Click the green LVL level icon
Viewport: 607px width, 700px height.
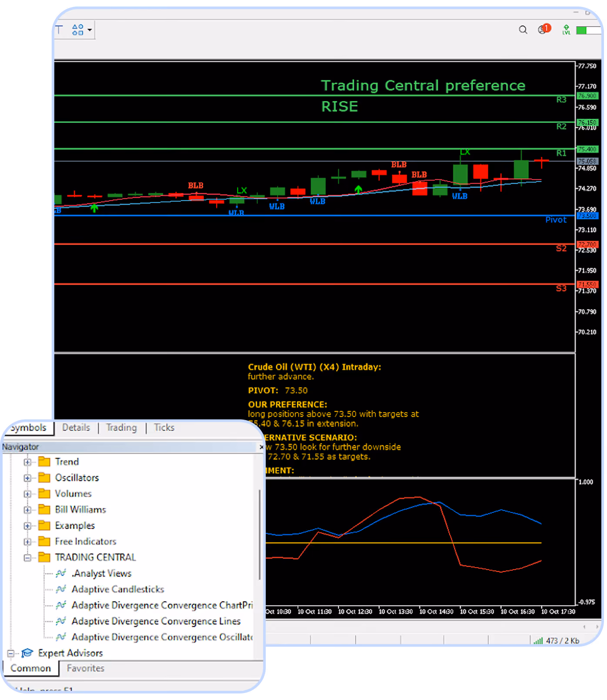[566, 30]
